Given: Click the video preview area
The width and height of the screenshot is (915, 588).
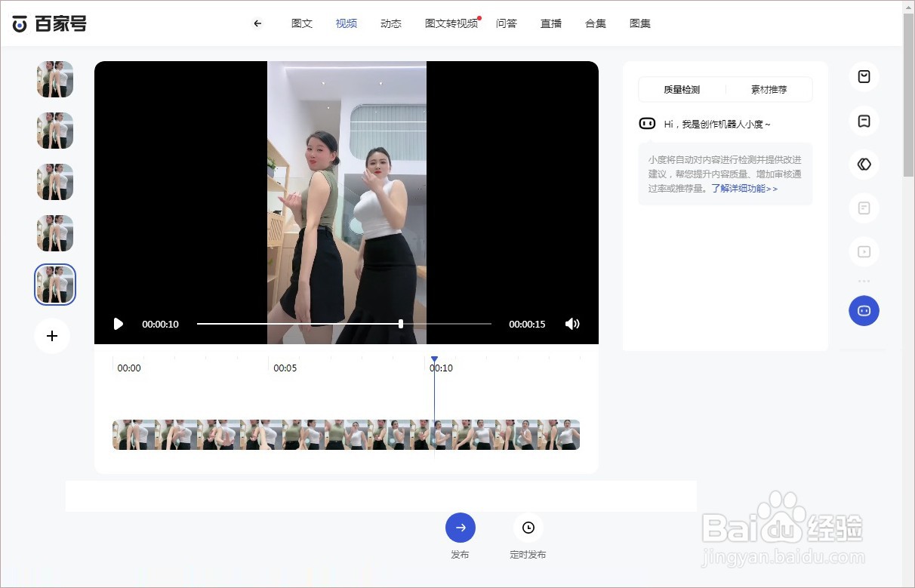Looking at the screenshot, I should point(347,203).
